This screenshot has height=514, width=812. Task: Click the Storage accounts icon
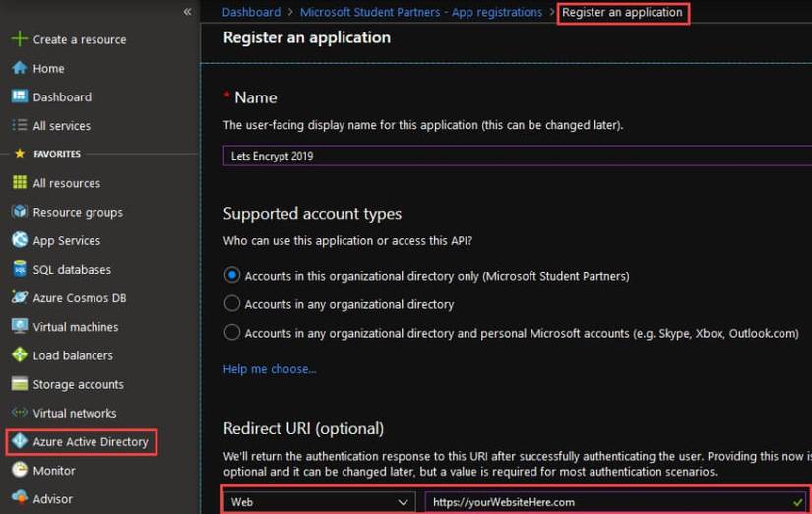19,383
